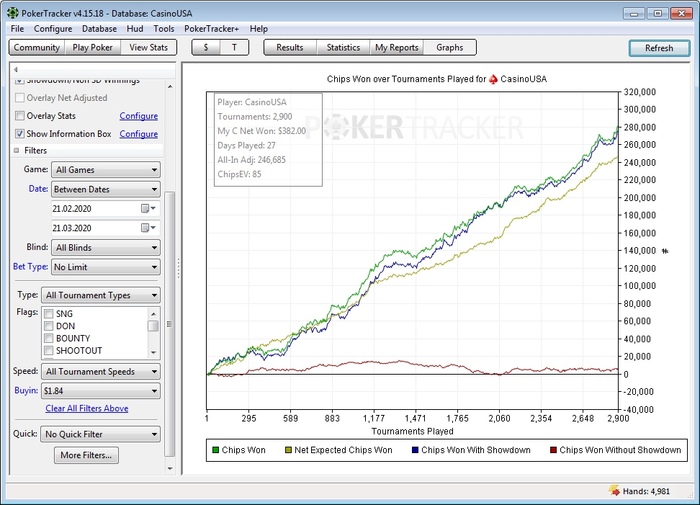Click the More Filters... button

coord(86,455)
